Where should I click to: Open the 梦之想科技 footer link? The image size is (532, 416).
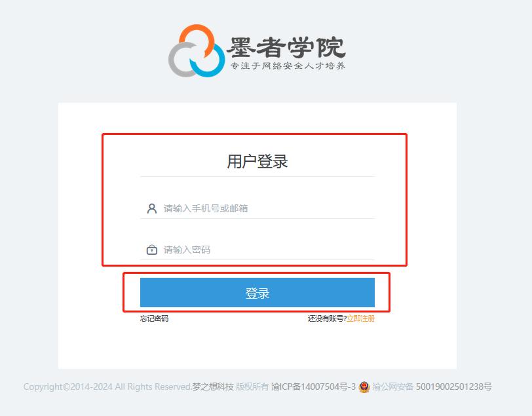tap(213, 387)
